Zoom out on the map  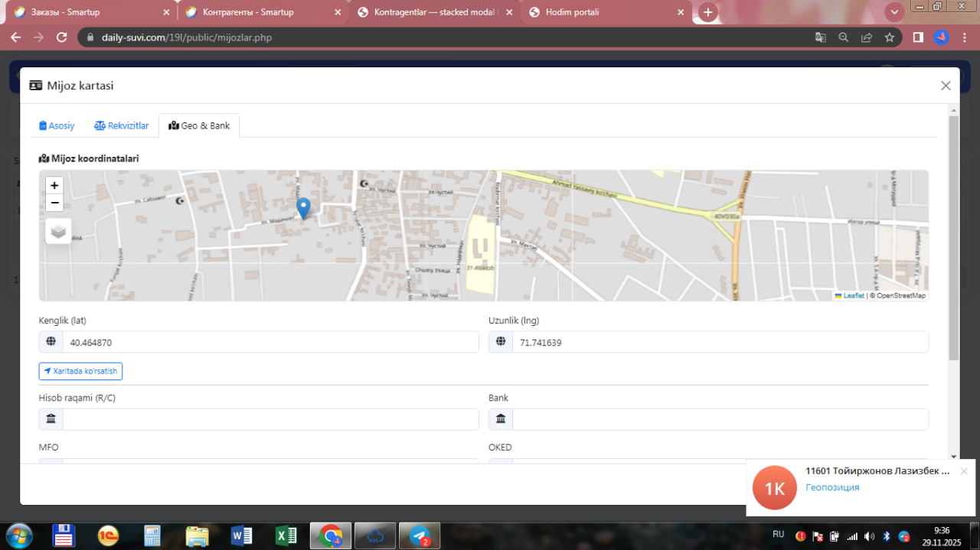[54, 203]
